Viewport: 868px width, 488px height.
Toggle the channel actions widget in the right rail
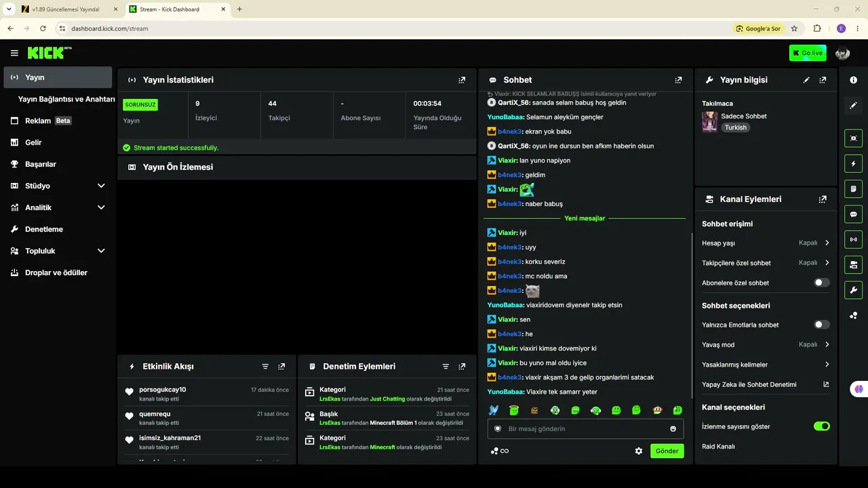(x=853, y=264)
